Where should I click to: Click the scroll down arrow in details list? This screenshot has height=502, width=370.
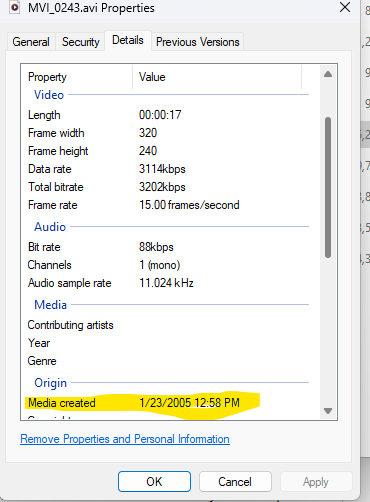(x=328, y=411)
